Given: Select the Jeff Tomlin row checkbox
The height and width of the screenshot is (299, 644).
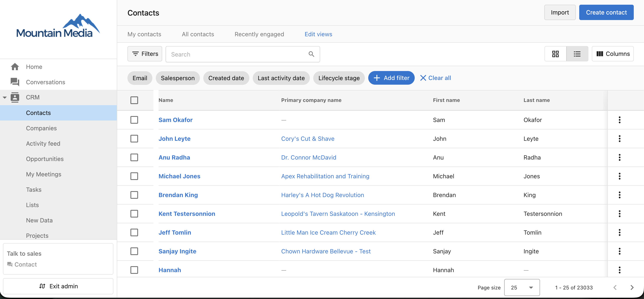Looking at the screenshot, I should (134, 232).
